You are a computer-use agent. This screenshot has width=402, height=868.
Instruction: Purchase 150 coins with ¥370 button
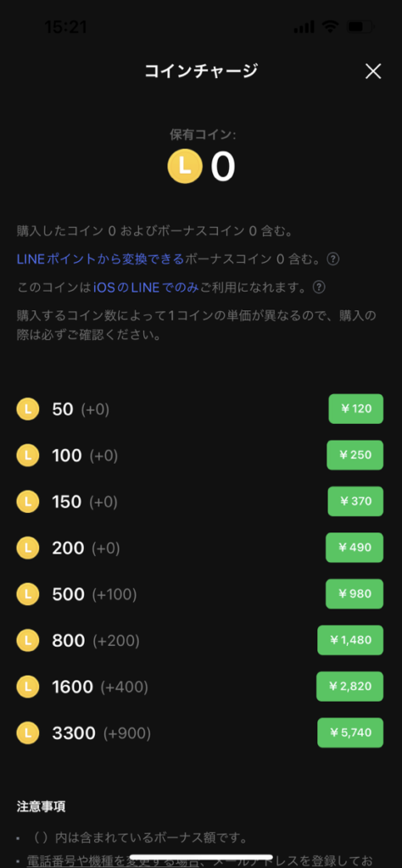[x=355, y=502]
